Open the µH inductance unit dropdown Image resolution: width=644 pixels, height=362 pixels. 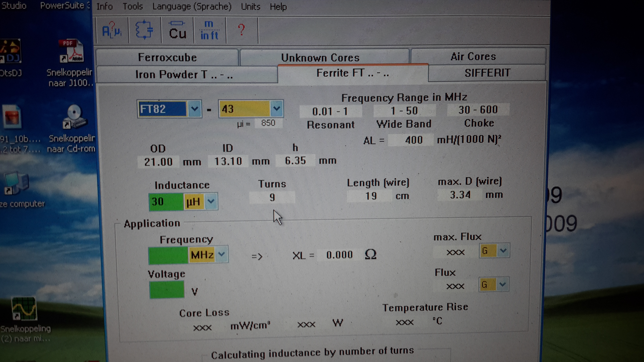pyautogui.click(x=211, y=201)
